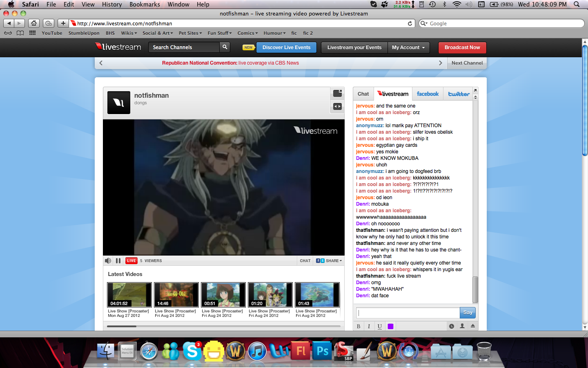Go to next featured event arrow

440,63
